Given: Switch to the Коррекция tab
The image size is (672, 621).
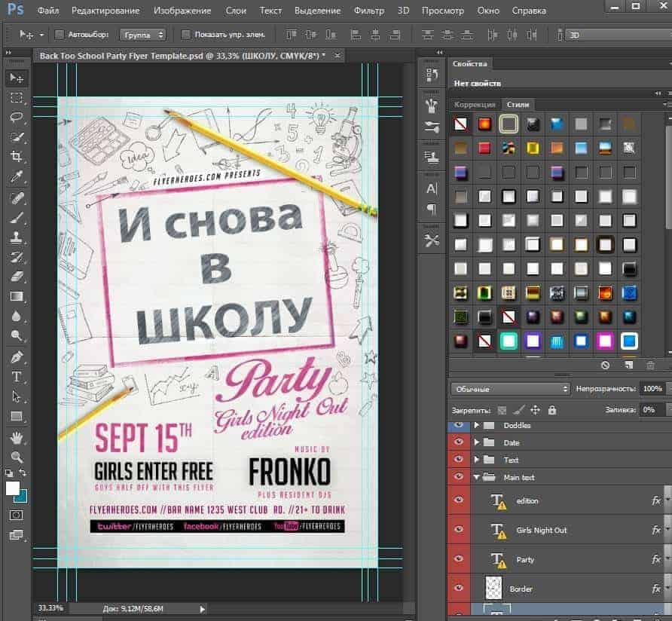Looking at the screenshot, I should click(x=475, y=105).
